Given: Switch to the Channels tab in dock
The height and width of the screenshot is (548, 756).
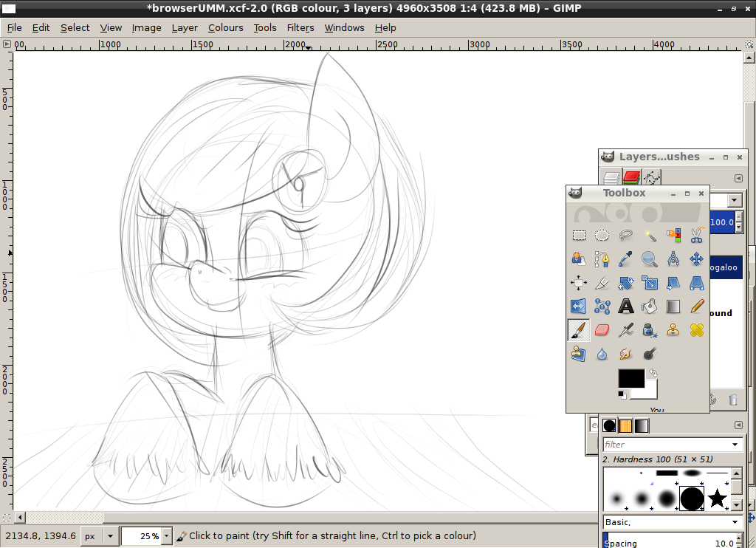Looking at the screenshot, I should [x=631, y=177].
